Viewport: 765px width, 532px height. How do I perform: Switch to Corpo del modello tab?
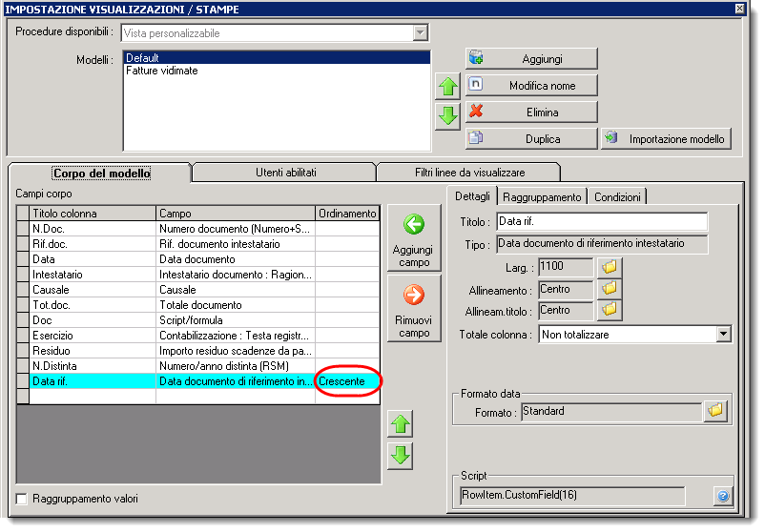point(102,174)
